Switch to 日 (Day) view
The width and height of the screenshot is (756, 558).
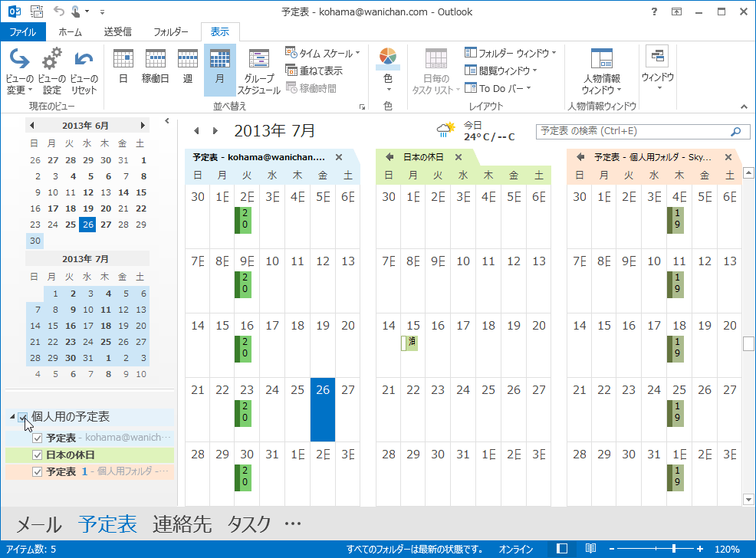(x=123, y=67)
